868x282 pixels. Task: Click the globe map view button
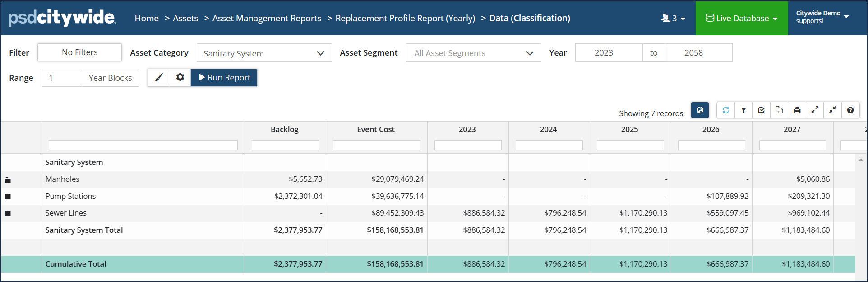click(700, 110)
